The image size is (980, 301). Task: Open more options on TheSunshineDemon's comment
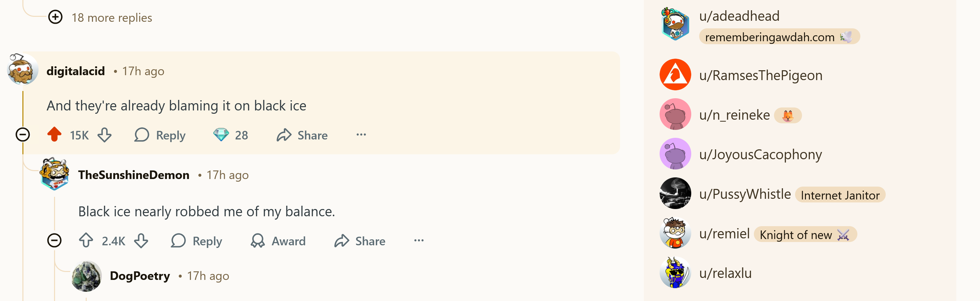[x=419, y=240]
